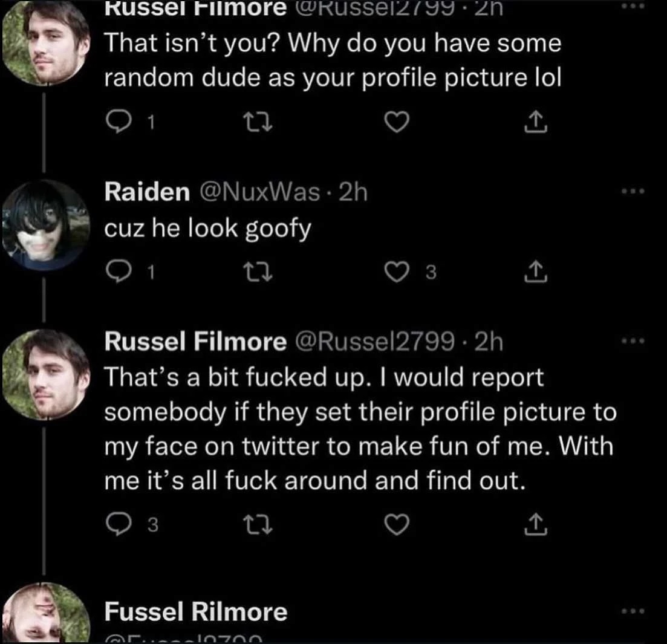Visit the @NuxWas handle link
667x644 pixels.
coord(257,192)
